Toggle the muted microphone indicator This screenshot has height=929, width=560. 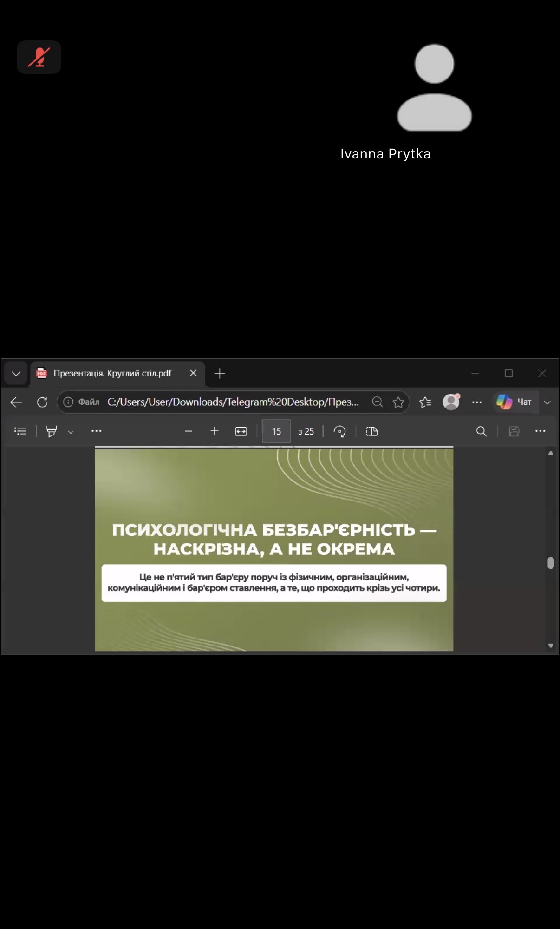coord(39,57)
